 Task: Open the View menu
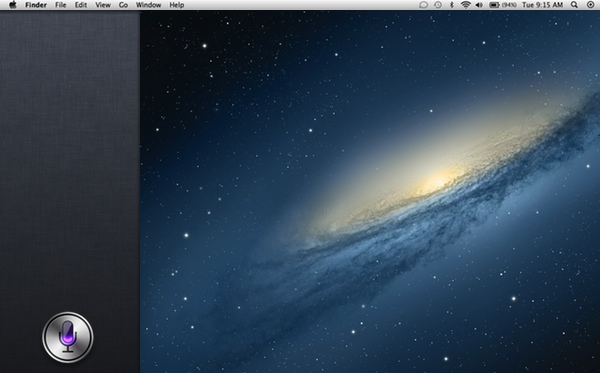[103, 5]
